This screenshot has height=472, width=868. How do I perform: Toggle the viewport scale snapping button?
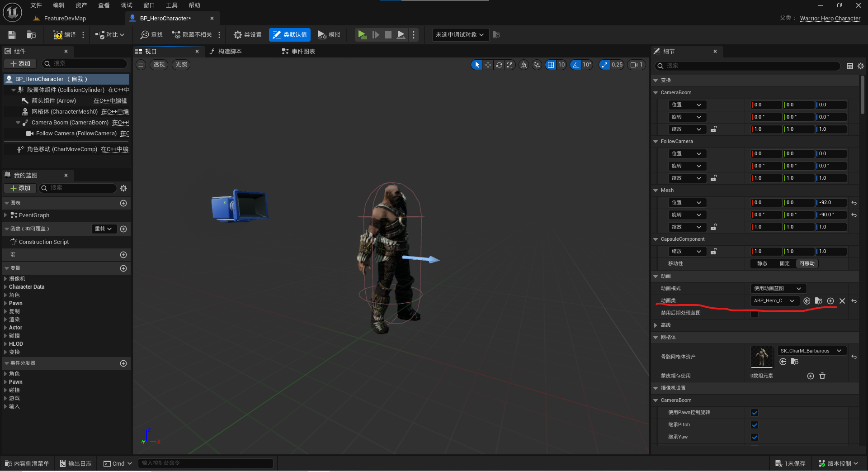pos(604,65)
